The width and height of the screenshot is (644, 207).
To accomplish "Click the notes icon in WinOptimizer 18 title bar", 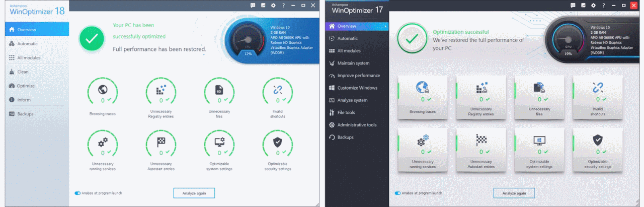I will pyautogui.click(x=263, y=5).
